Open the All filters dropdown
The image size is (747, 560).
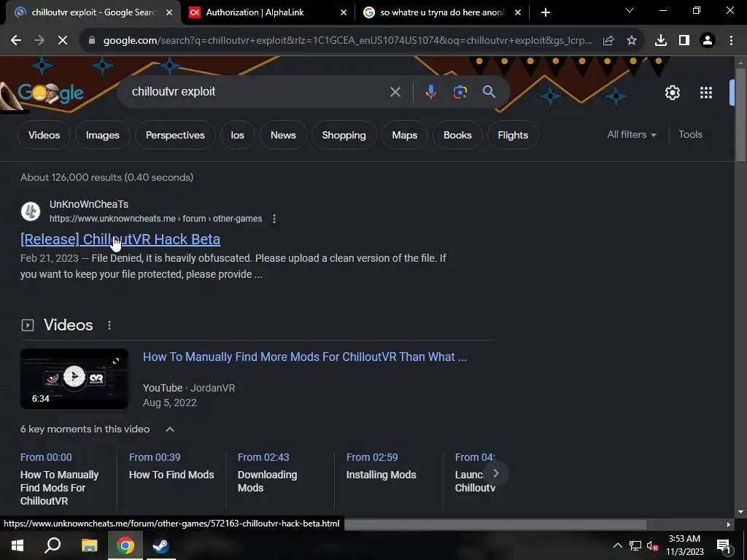click(x=632, y=135)
